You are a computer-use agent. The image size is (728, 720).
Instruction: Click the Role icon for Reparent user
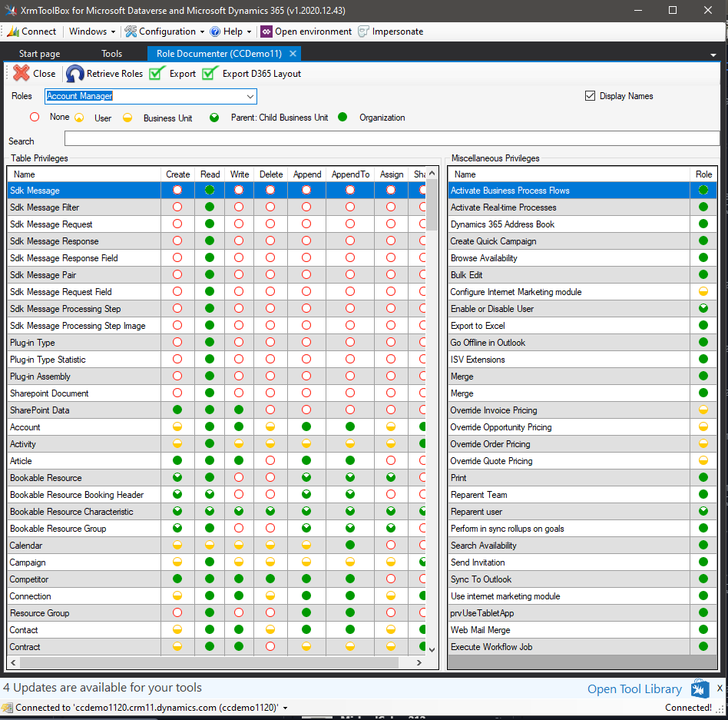(x=703, y=511)
